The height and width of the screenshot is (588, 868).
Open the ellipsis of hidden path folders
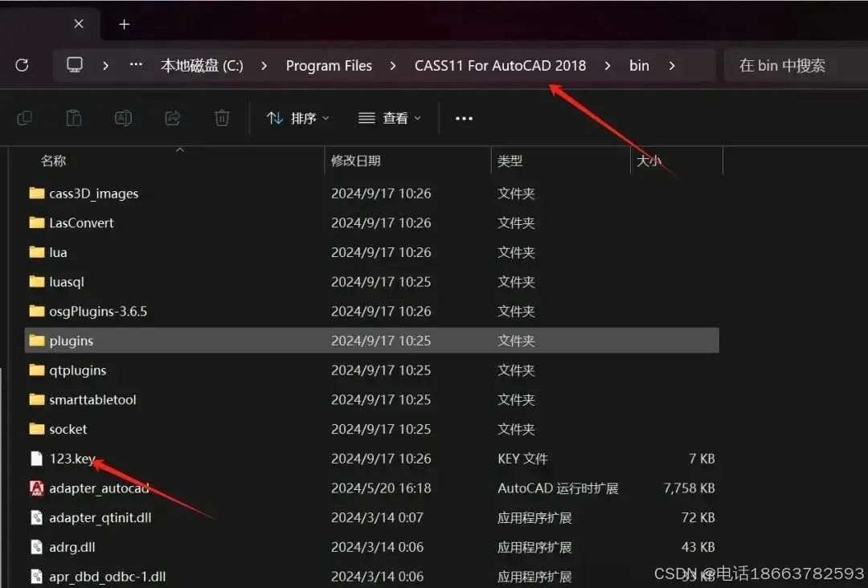point(136,65)
